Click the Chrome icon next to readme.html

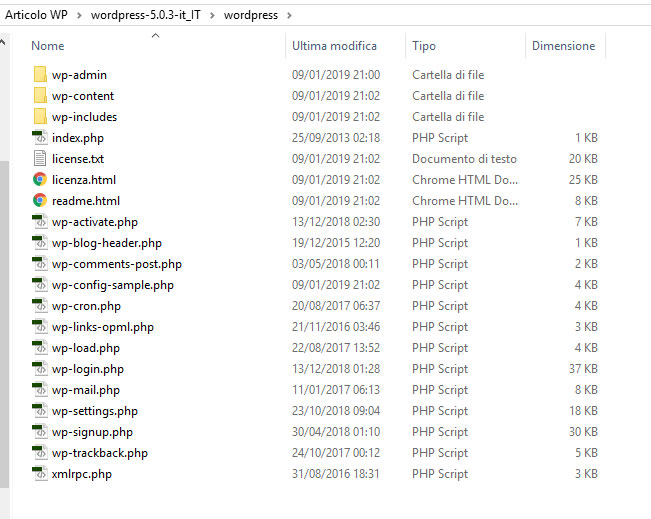pyautogui.click(x=40, y=201)
